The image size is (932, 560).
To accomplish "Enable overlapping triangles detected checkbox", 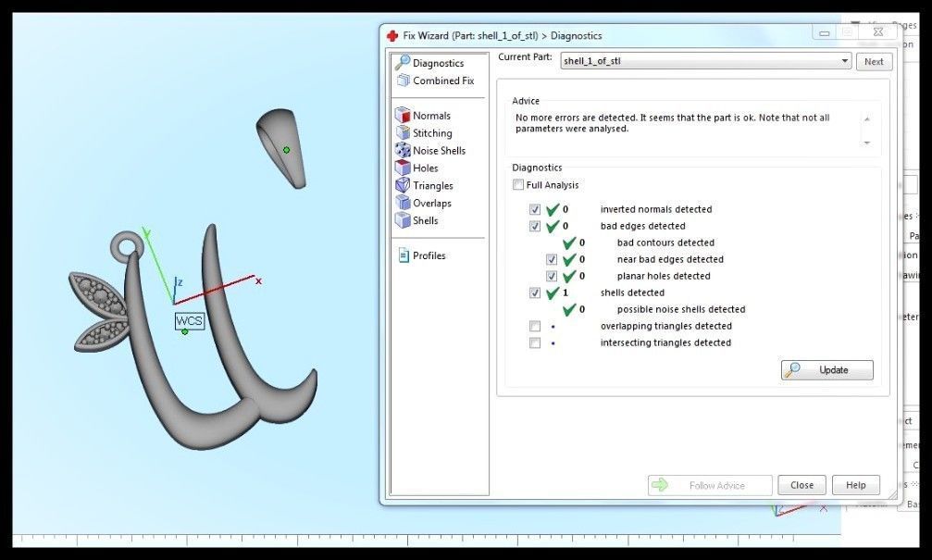I will (x=535, y=326).
